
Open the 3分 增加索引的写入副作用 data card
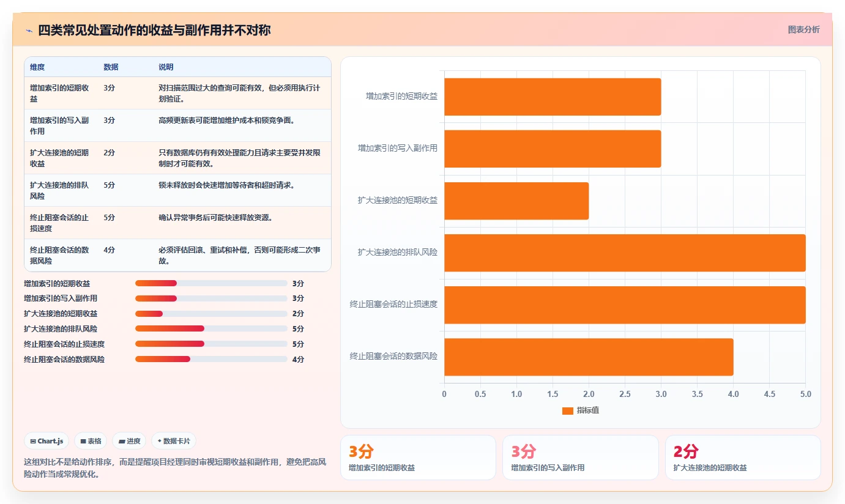[580, 458]
